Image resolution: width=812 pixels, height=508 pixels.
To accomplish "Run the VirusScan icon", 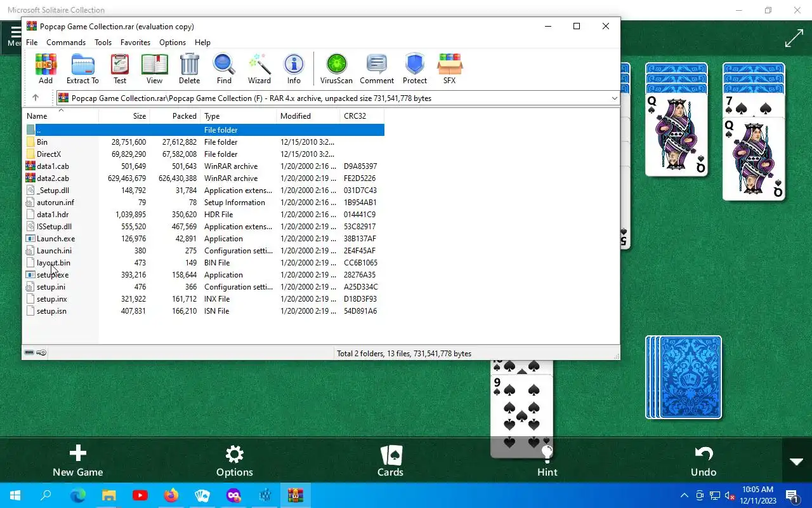I will 336,69.
